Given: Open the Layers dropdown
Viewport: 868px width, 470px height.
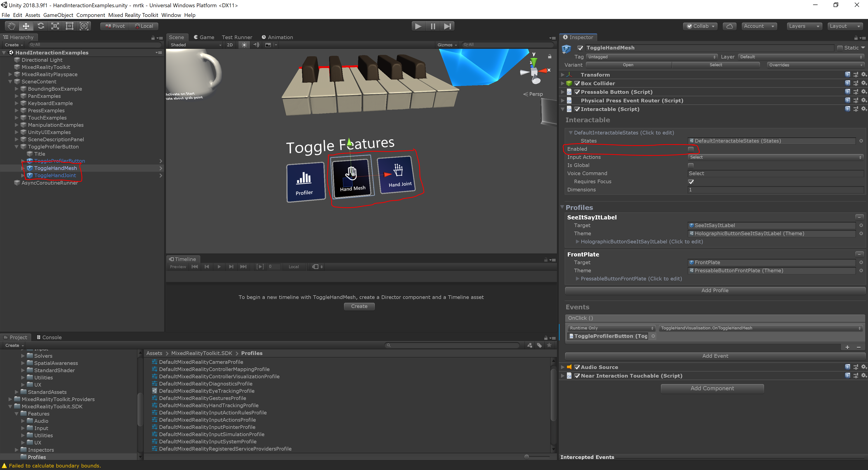Looking at the screenshot, I should (x=804, y=26).
